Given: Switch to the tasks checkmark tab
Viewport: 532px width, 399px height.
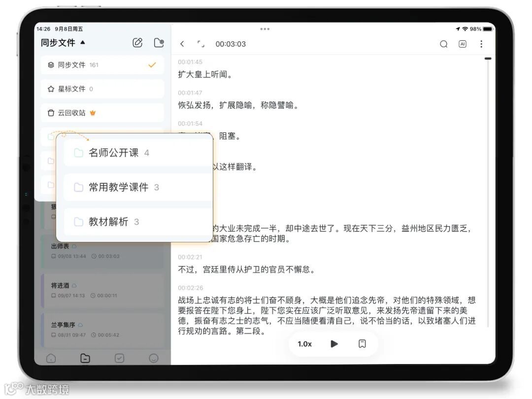Looking at the screenshot, I should click(119, 358).
